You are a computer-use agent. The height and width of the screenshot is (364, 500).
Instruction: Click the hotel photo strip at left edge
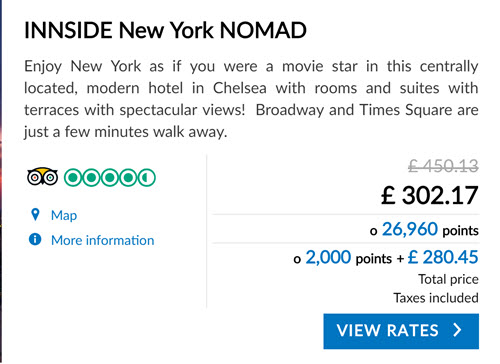pyautogui.click(x=1, y=182)
